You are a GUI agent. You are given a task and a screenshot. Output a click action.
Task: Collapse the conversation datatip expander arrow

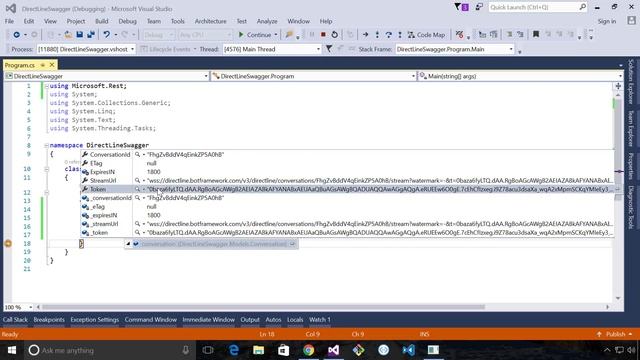pos(128,244)
